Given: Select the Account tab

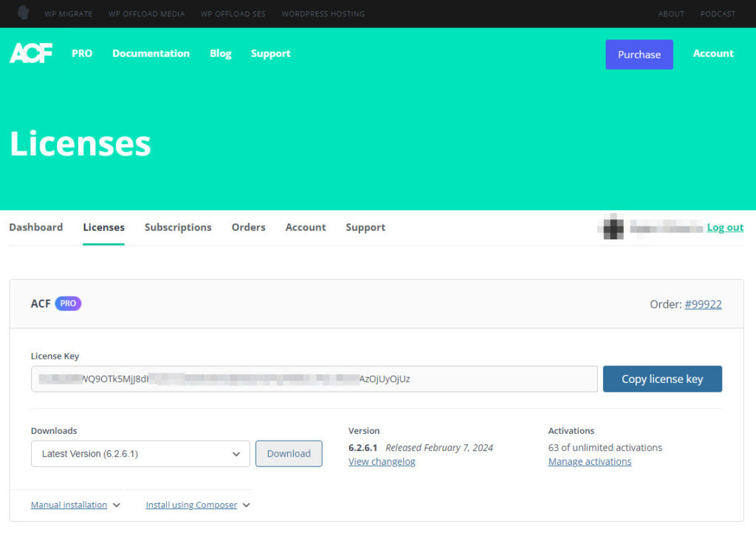Looking at the screenshot, I should pyautogui.click(x=305, y=227).
